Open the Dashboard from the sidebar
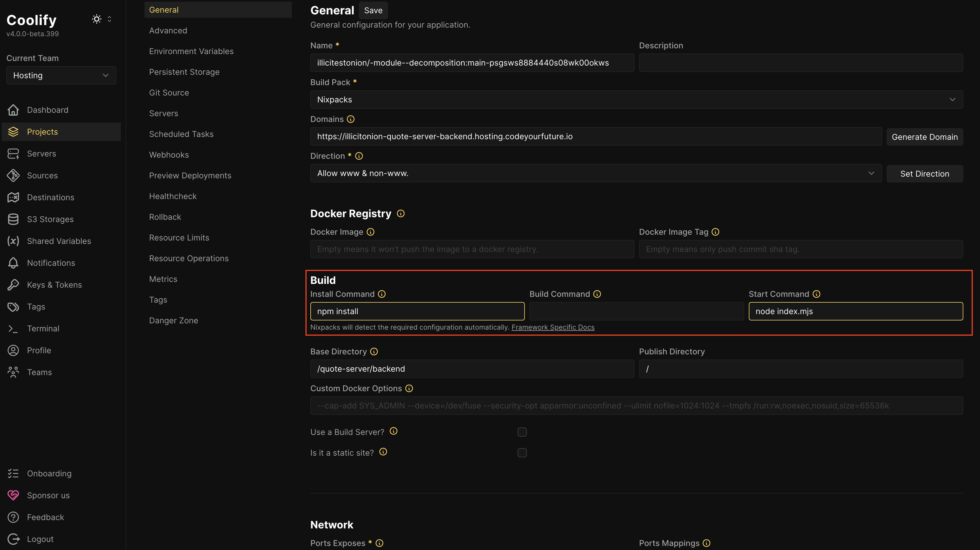 coord(48,110)
